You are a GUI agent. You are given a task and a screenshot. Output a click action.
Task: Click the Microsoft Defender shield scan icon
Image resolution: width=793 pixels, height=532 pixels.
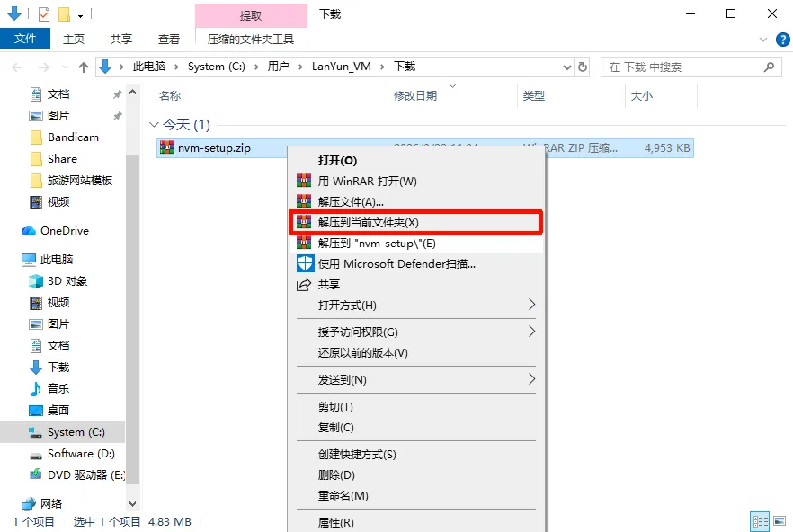pos(304,263)
